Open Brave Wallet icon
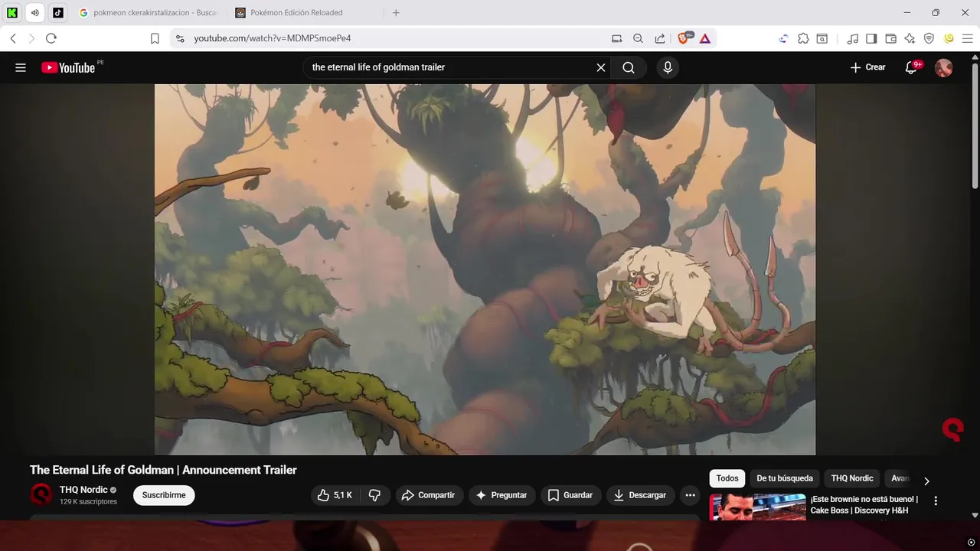The image size is (980, 551). (x=890, y=38)
